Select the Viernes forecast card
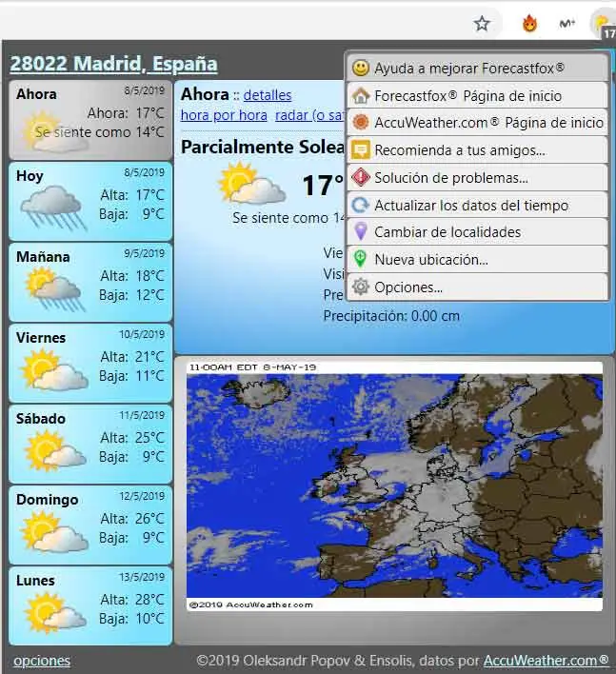This screenshot has width=616, height=674. click(90, 363)
